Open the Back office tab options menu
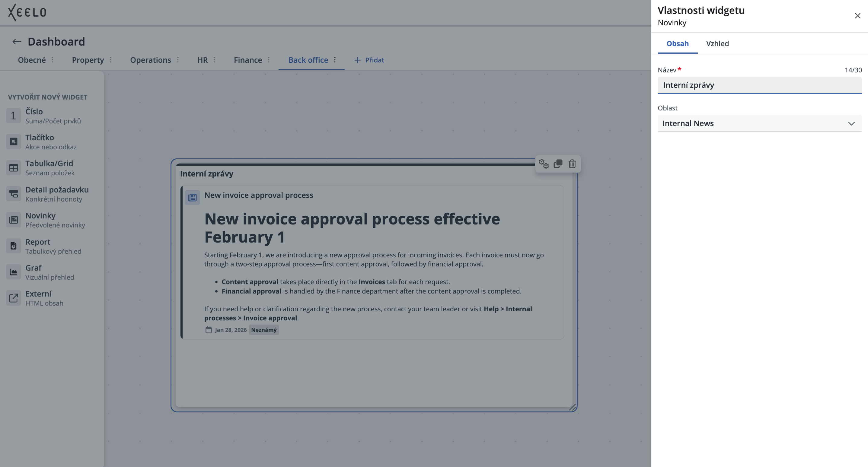Viewport: 868px width, 467px height. pos(335,60)
